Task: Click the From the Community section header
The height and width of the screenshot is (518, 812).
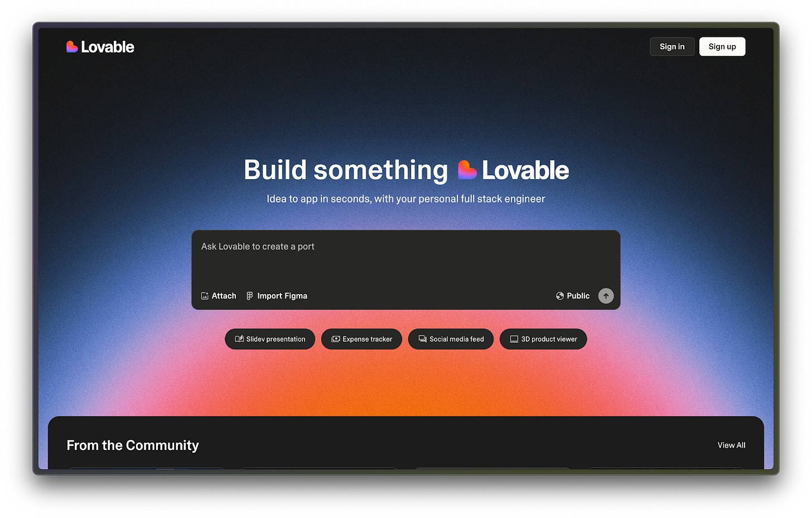Action: (132, 445)
